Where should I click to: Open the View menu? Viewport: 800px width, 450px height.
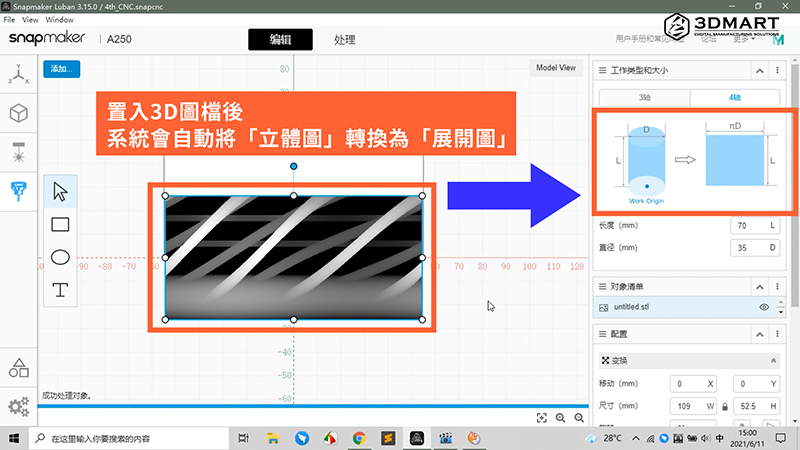click(30, 19)
